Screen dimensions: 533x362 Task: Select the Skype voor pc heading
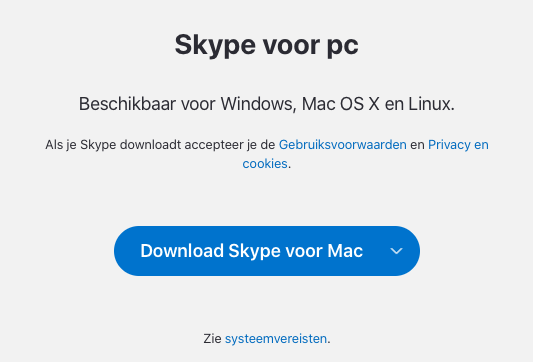(x=266, y=45)
